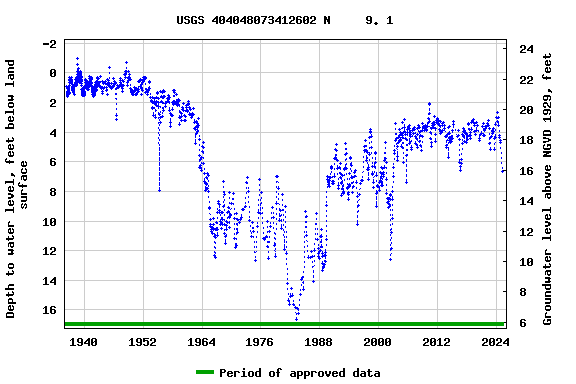Click the green legend swatch for approved data
This screenshot has width=576, height=384.
tap(205, 372)
